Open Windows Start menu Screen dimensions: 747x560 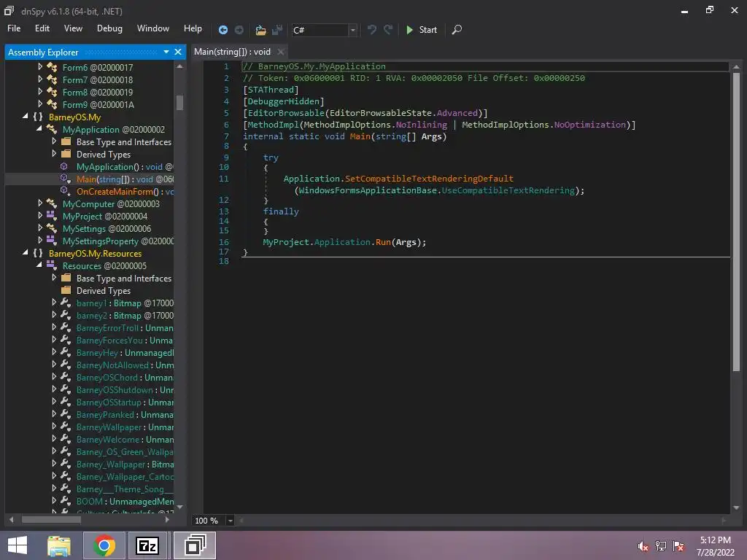click(x=18, y=545)
